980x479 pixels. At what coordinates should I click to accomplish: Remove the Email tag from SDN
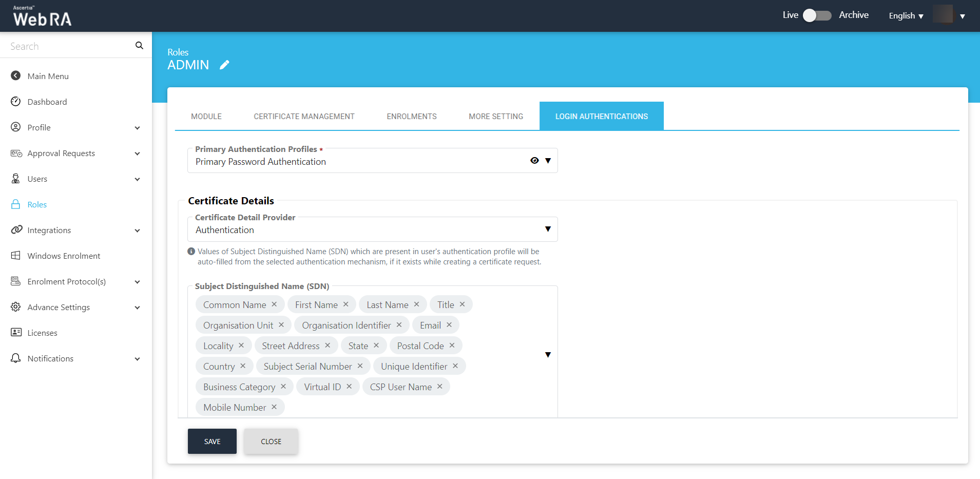click(449, 325)
